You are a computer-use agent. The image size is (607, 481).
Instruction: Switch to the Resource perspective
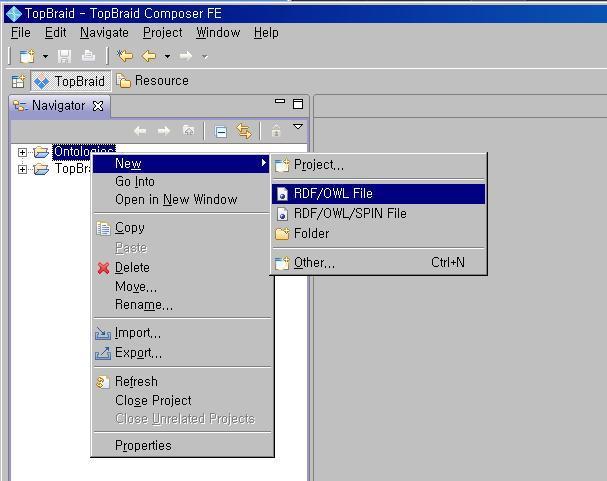click(153, 81)
